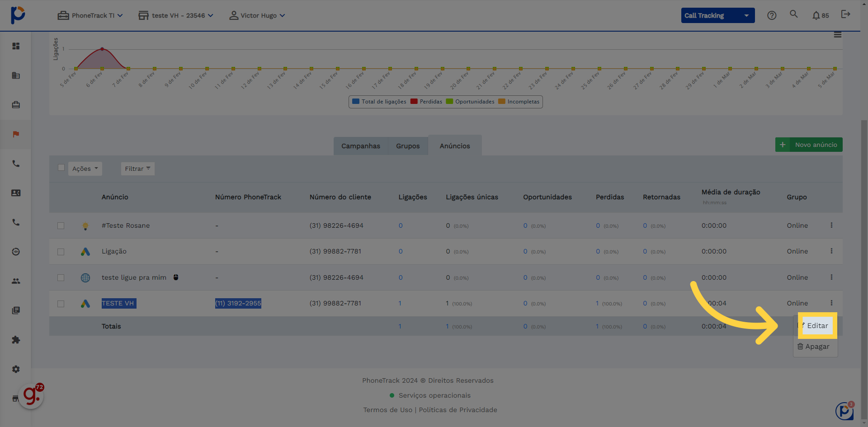Open the Políticas de Privacidade link
Image resolution: width=868 pixels, height=427 pixels.
click(458, 410)
